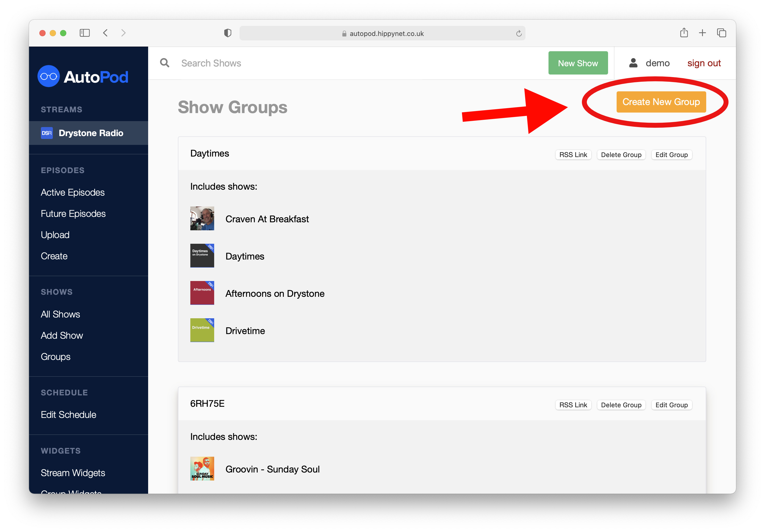
Task: Open the Sunday Soul Music thumbnail
Action: (202, 469)
